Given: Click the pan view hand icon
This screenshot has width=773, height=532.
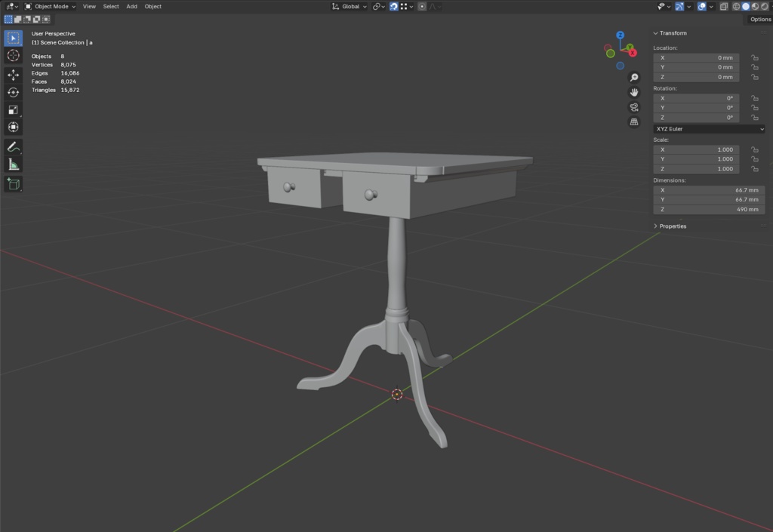Looking at the screenshot, I should click(634, 92).
